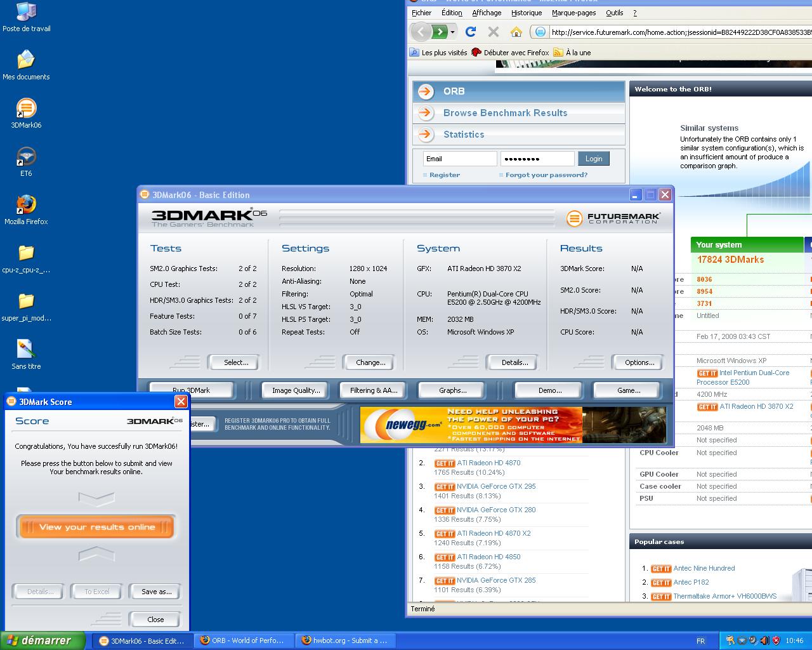812x650 pixels.
Task: Open the Mes documents desktop folder
Action: click(x=26, y=65)
